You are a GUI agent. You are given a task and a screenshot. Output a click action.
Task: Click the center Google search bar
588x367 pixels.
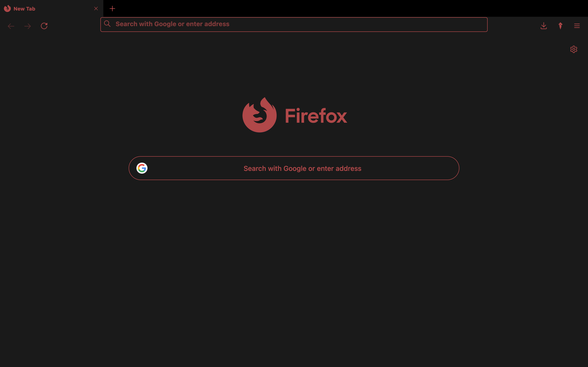294,168
